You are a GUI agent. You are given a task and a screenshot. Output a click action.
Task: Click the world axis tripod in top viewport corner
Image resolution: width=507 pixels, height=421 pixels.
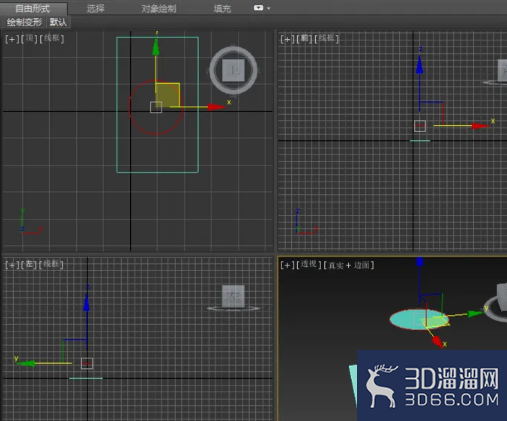(31, 222)
